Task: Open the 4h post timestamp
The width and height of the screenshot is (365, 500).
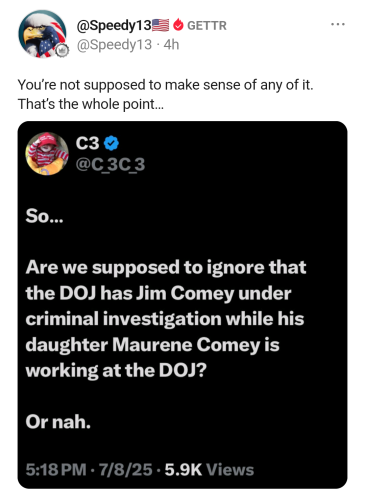Action: point(171,45)
